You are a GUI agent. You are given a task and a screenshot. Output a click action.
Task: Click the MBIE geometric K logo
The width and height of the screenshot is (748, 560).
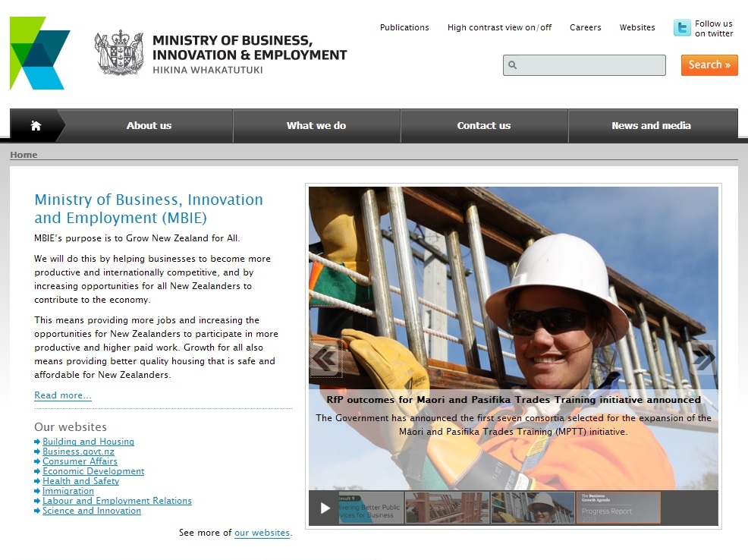40,53
